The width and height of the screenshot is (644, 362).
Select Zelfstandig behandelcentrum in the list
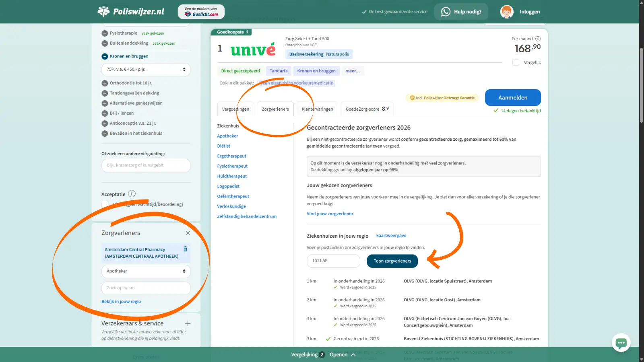point(247,216)
